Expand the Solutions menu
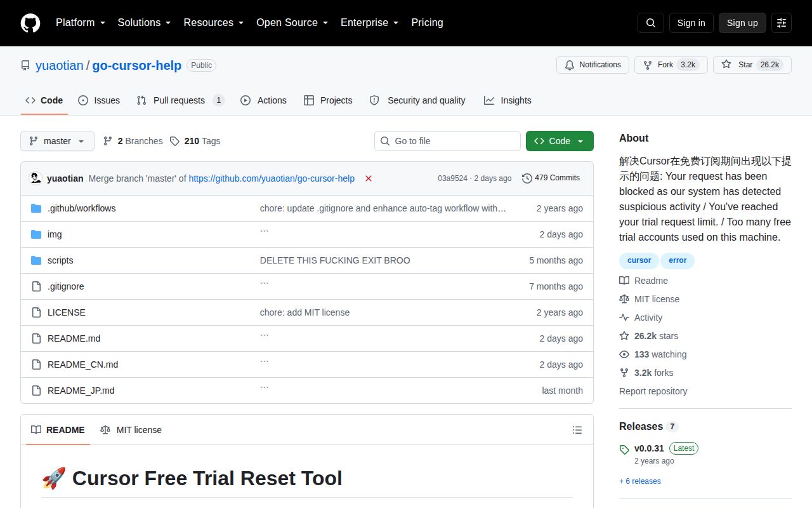Viewport: 812px width, 508px height. [144, 23]
